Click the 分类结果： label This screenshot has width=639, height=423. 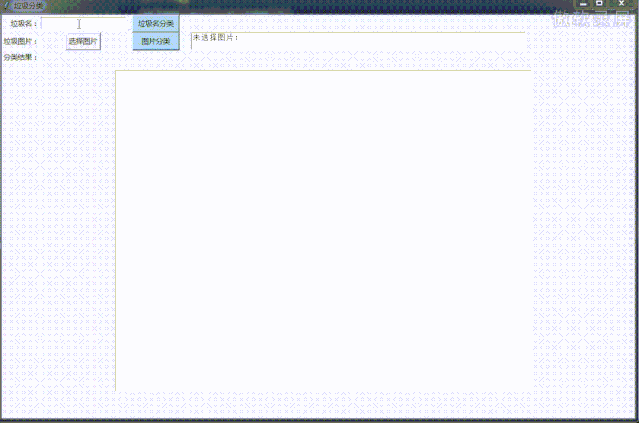point(20,57)
